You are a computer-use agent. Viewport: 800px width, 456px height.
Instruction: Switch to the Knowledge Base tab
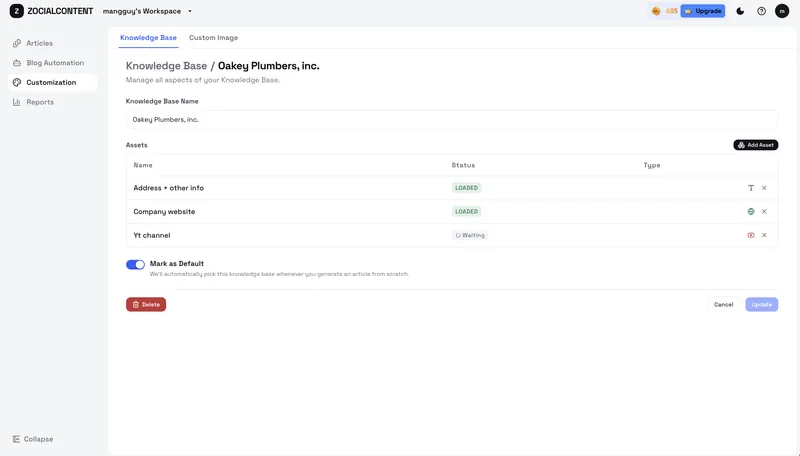point(148,38)
